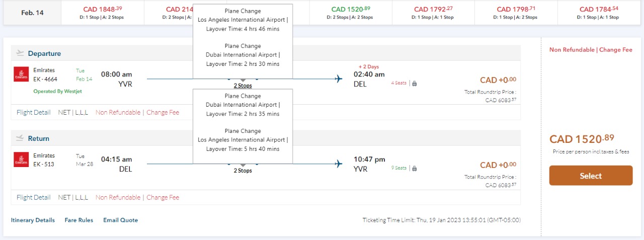Expand Flight Detail for the return flight
Viewport: 644px width, 240px height.
[33, 197]
